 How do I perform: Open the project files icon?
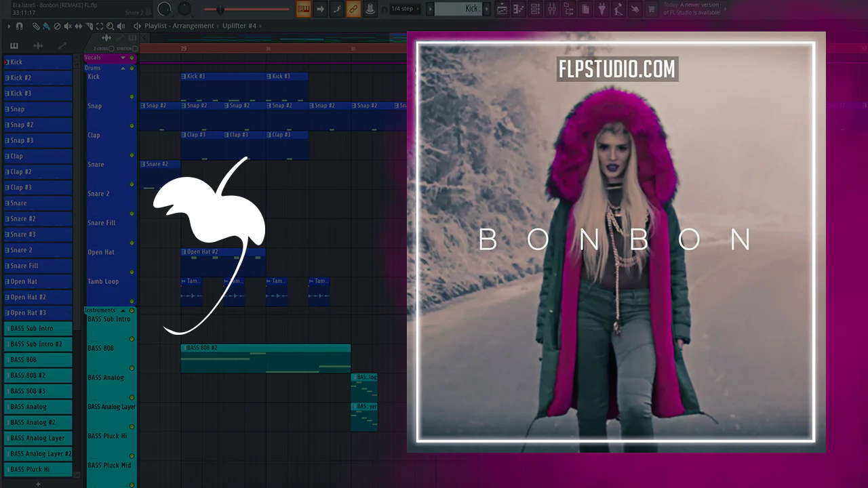click(585, 9)
